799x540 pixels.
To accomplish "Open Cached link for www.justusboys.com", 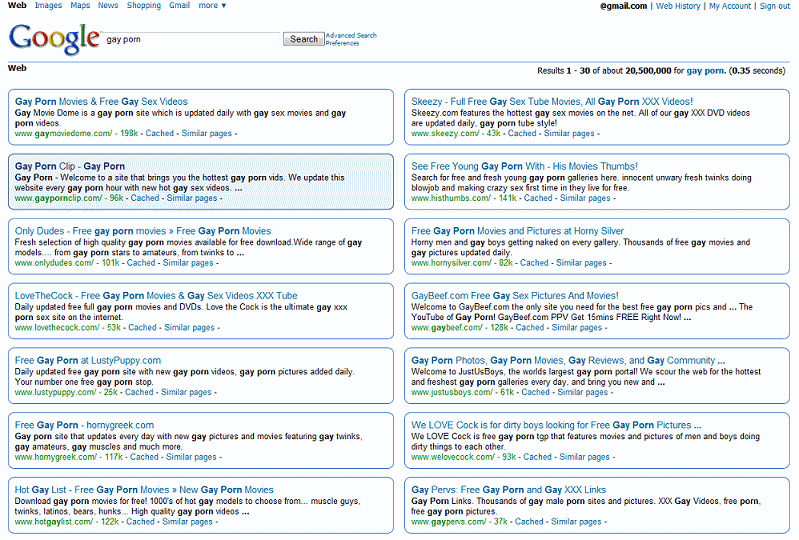I will pyautogui.click(x=536, y=392).
